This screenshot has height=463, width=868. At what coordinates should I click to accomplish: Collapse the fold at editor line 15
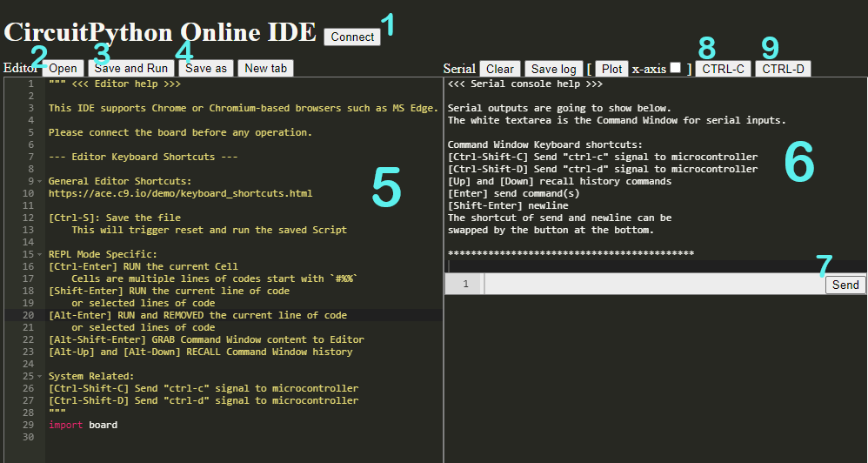coord(40,254)
